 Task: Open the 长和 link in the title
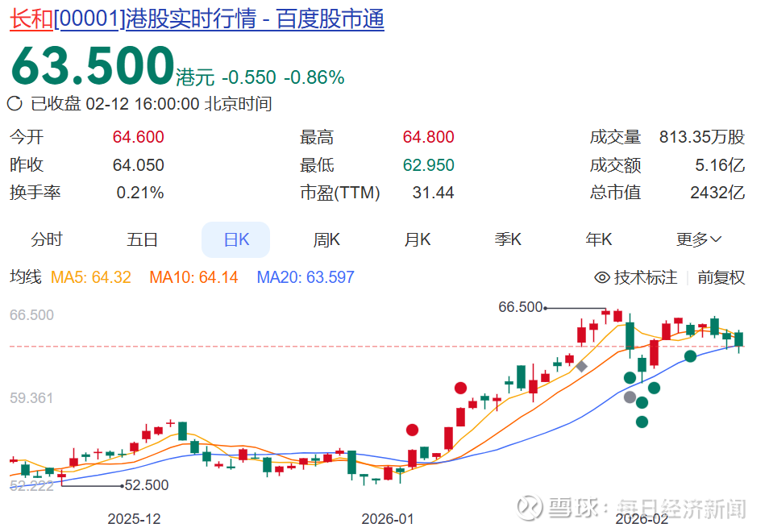[x=31, y=19]
